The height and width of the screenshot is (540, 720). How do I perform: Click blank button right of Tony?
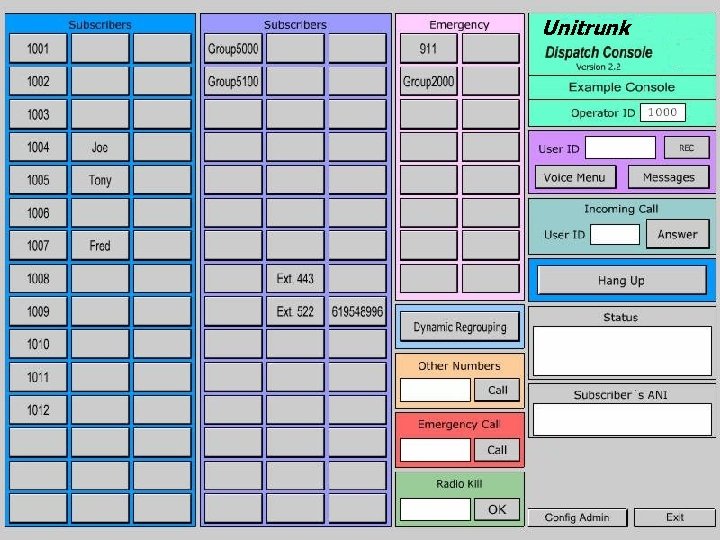162,180
